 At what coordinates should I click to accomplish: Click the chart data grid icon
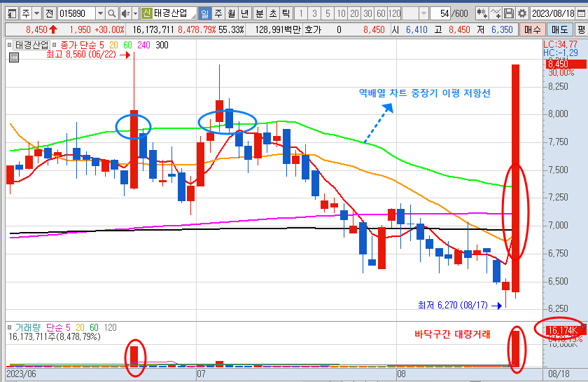coord(13,57)
